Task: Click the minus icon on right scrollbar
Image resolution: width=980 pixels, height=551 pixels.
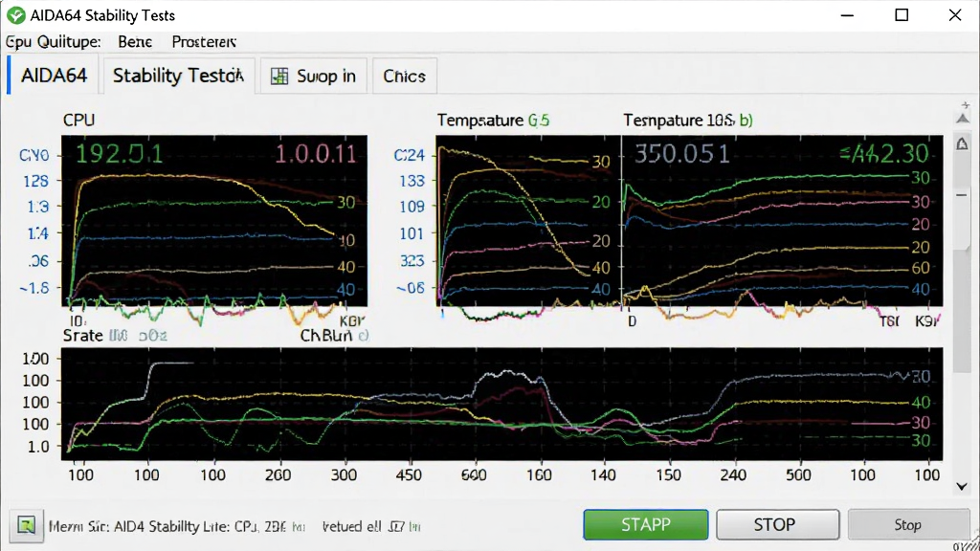Action: point(962,195)
